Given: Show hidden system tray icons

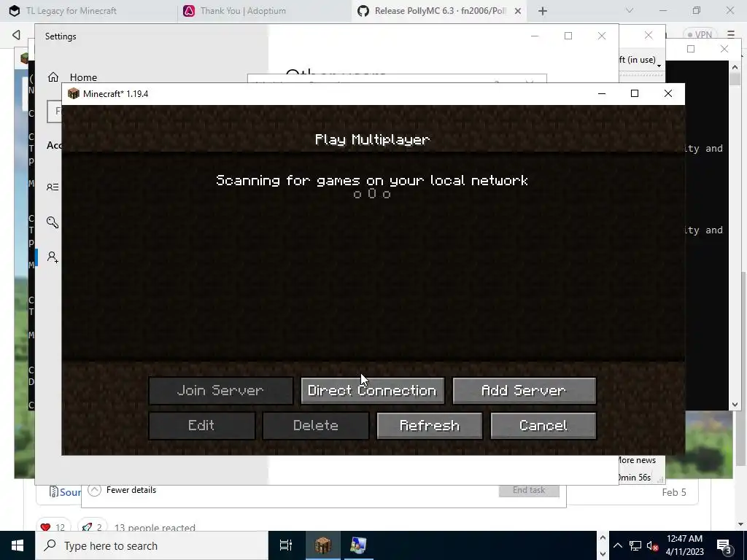Looking at the screenshot, I should coord(617,545).
